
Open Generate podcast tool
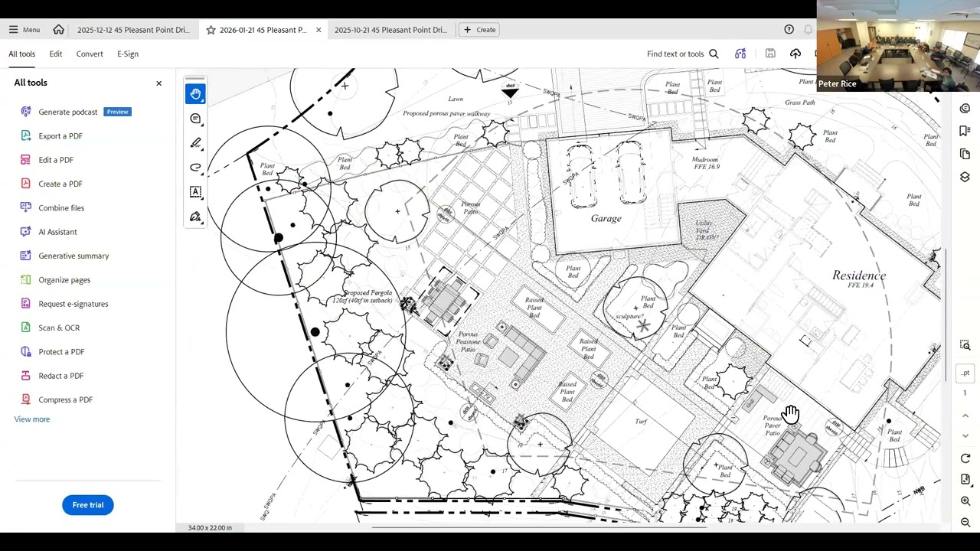click(x=68, y=112)
